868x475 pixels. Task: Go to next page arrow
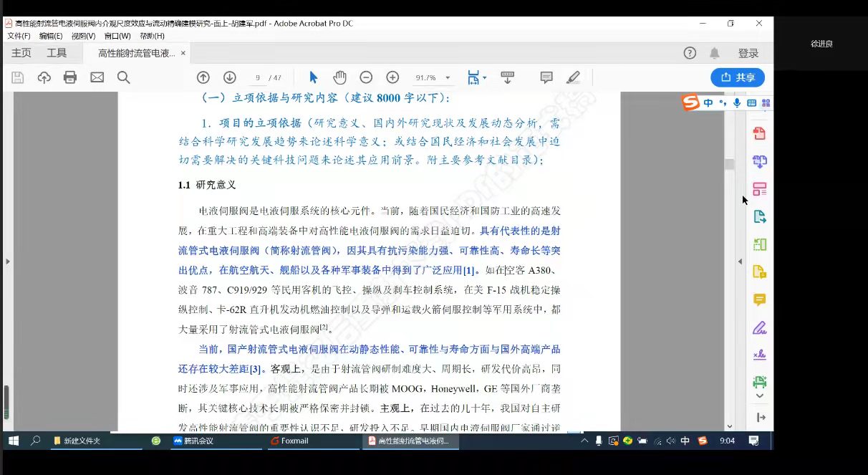coord(229,77)
